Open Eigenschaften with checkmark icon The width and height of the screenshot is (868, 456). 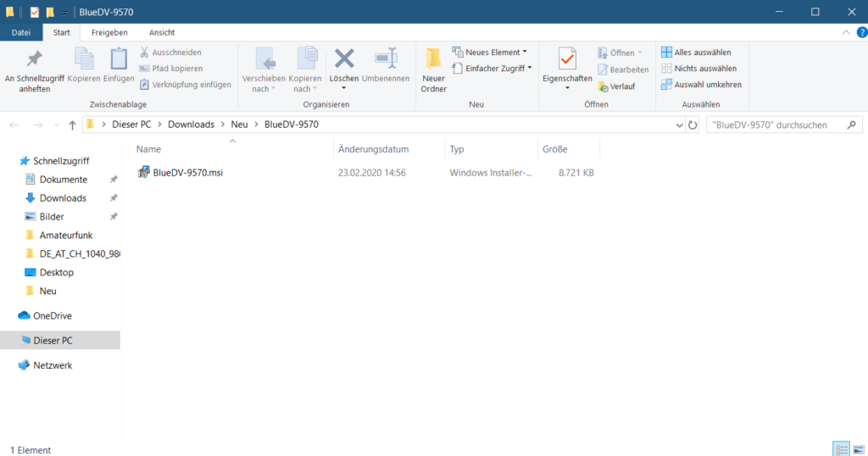567,59
